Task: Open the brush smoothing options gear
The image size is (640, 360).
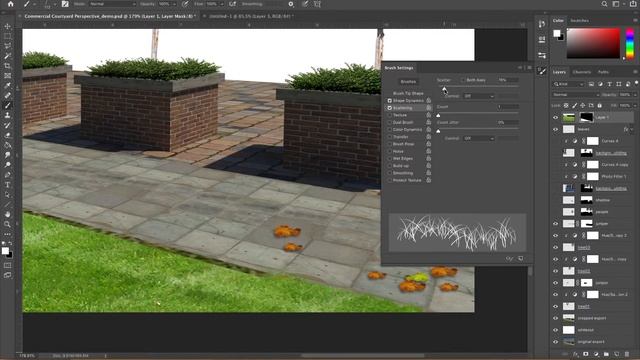Action: pos(291,4)
